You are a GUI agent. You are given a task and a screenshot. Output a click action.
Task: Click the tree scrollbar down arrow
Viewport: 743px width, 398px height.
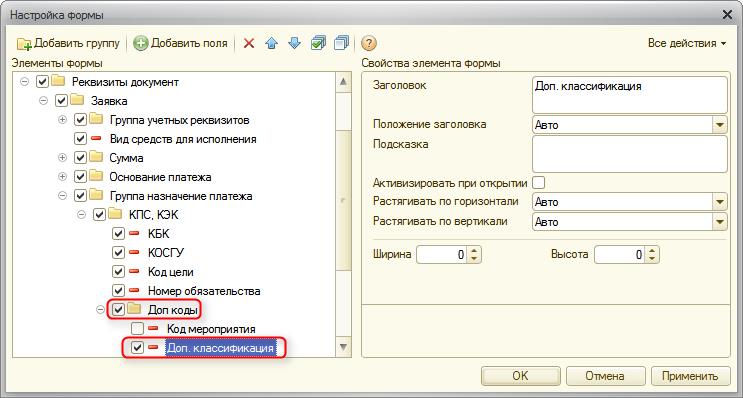point(343,346)
